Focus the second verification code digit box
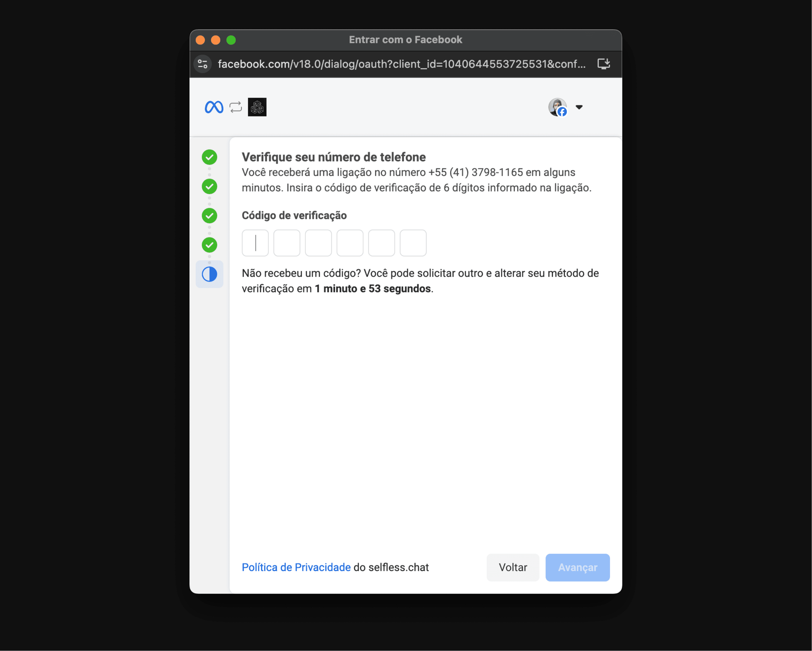812x651 pixels. click(x=287, y=243)
